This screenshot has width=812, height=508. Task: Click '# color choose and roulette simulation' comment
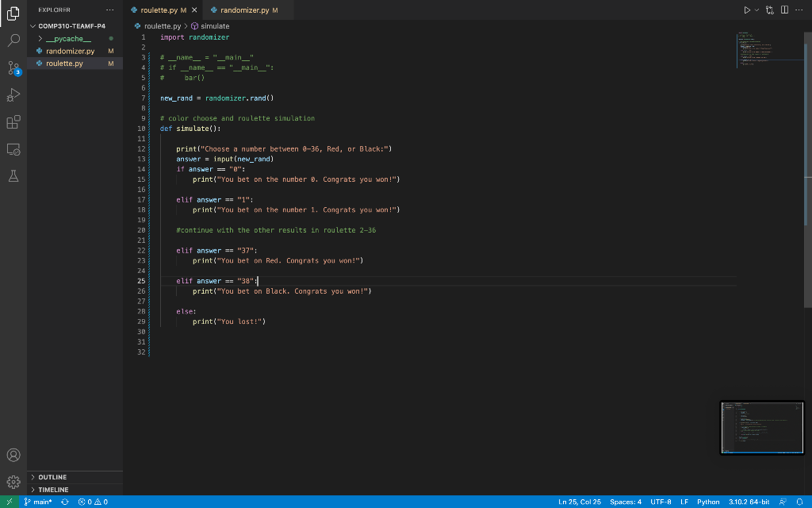(x=237, y=118)
